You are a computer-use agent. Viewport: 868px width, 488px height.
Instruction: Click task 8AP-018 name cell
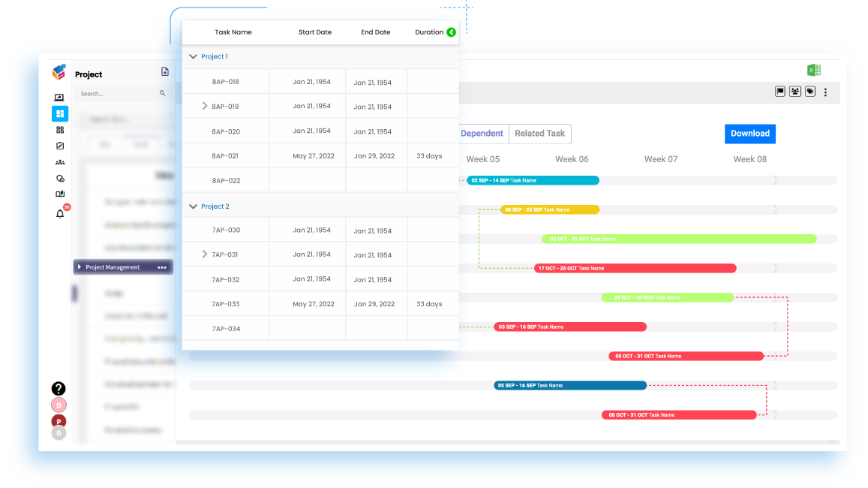[x=225, y=82]
